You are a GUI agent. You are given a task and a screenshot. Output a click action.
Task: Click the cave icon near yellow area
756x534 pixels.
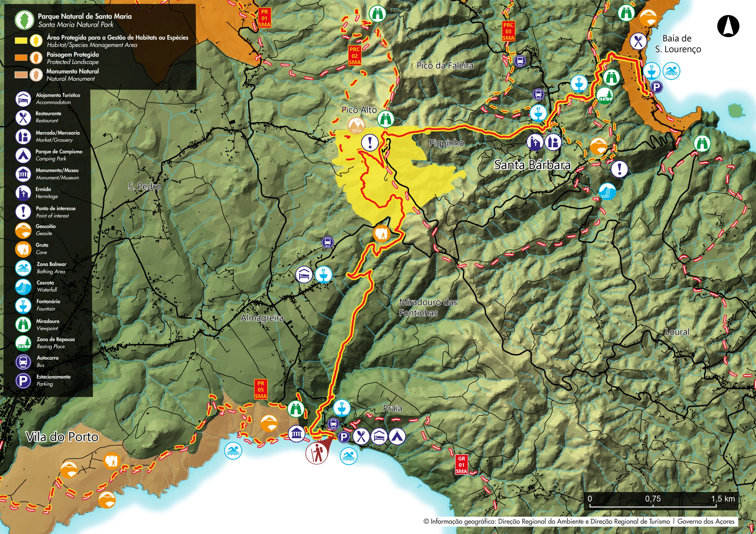[x=382, y=234]
